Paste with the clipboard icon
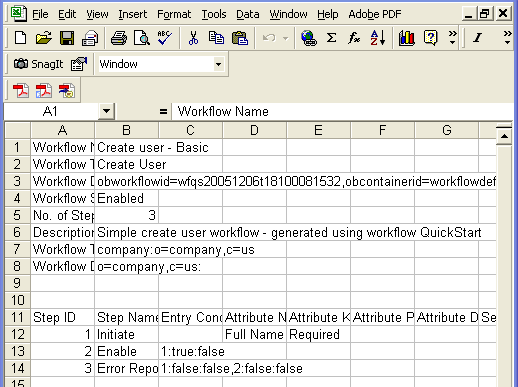 tap(240, 38)
